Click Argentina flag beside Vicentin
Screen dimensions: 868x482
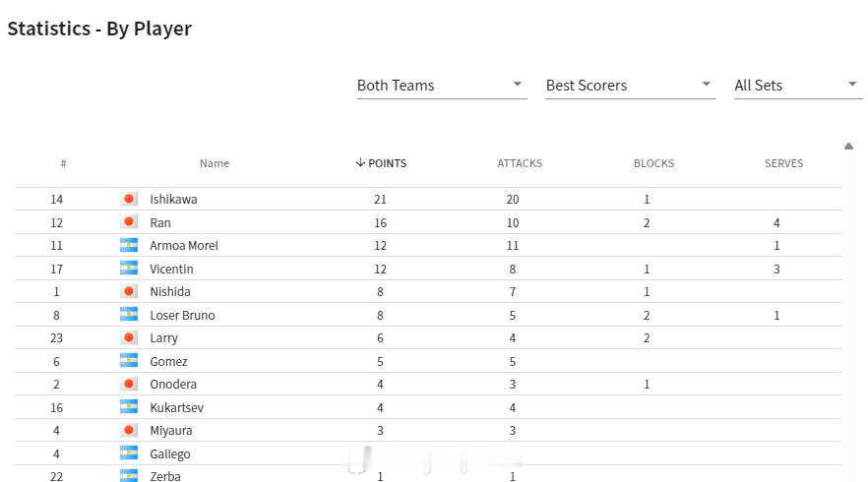point(129,269)
